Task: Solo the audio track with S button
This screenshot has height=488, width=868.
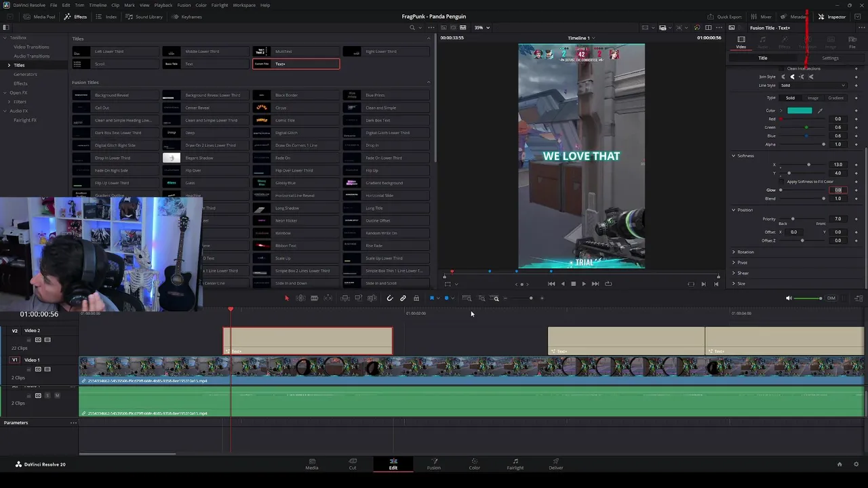Action: coord(47,395)
